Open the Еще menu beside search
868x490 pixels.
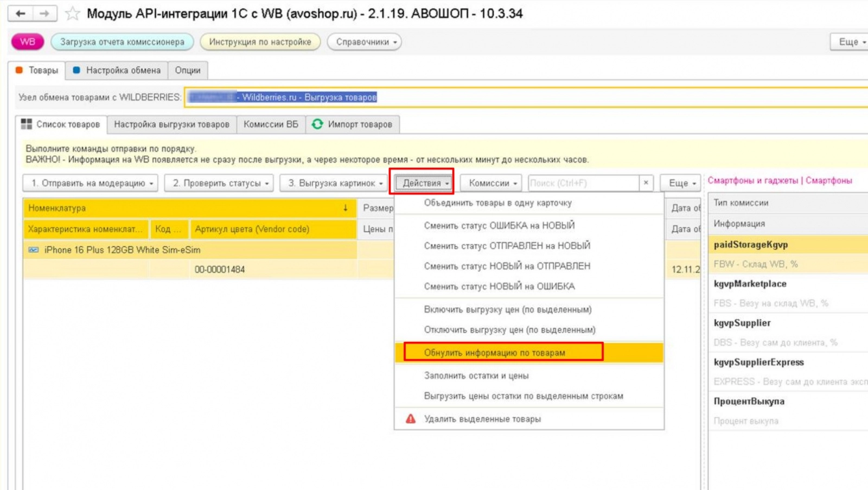[x=681, y=183]
